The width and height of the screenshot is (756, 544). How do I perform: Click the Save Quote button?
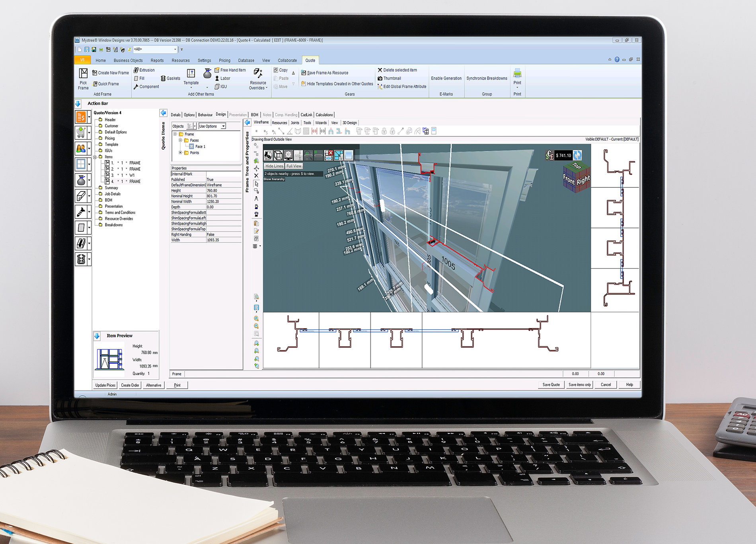point(551,385)
